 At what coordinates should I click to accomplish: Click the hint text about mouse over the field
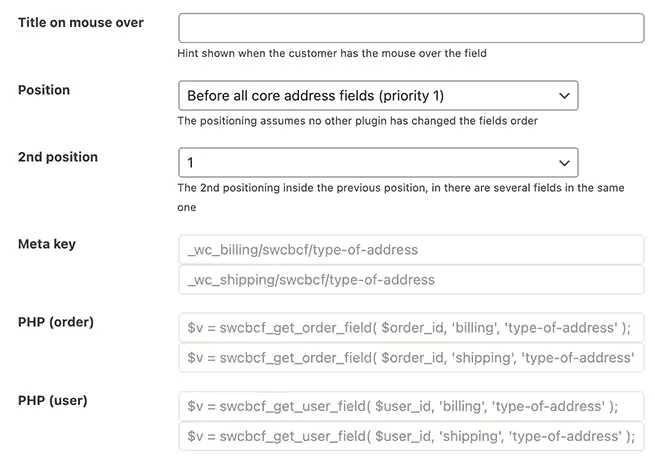click(332, 53)
